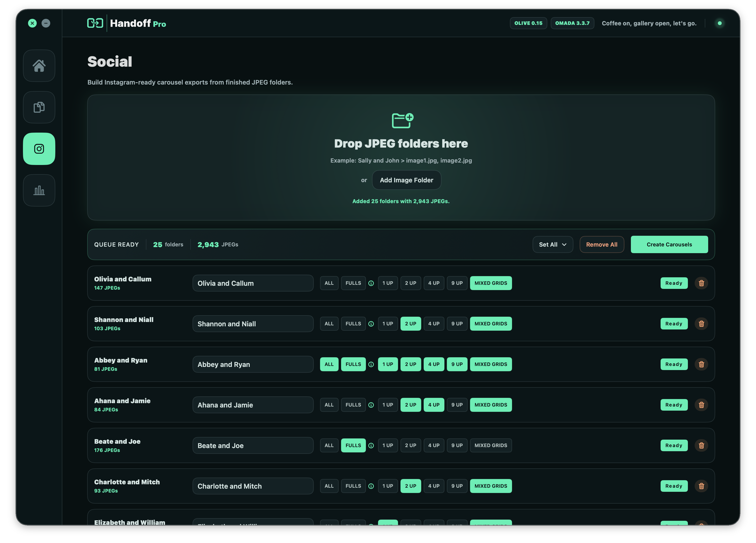Toggle 2 UP for Charlotte and Mitch
Screen dimensions: 756x543
410,486
